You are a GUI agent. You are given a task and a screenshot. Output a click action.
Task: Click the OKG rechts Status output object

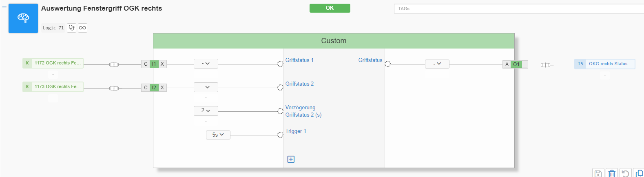(604, 64)
